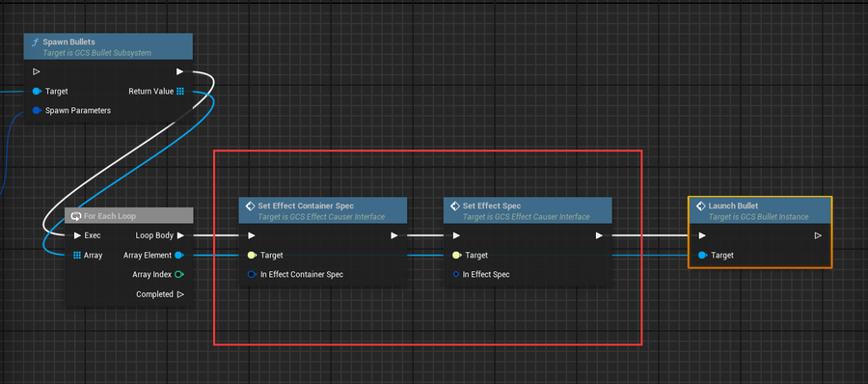This screenshot has height=384, width=868.
Task: Click Completed execution output pin
Action: tap(180, 294)
